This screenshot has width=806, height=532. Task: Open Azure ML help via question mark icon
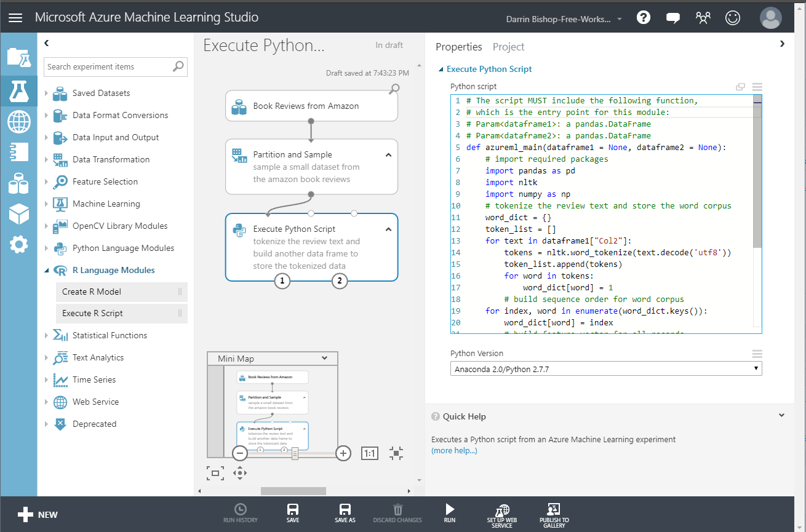644,17
